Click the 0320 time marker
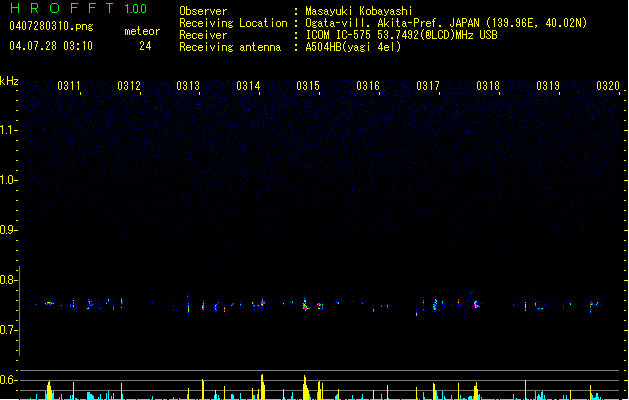Viewport: 629px width, 400px height. point(608,85)
